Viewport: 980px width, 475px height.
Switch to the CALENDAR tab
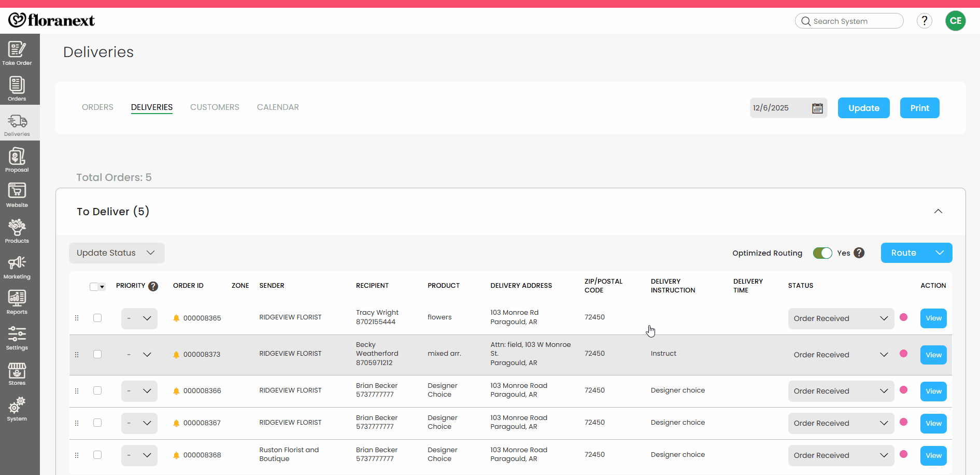[x=278, y=107]
